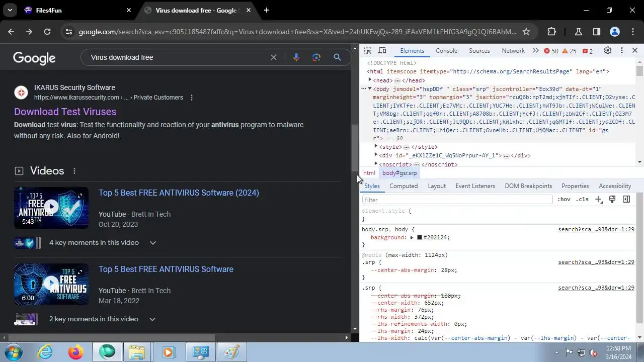The width and height of the screenshot is (644, 362).
Task: Select the body#gsr.srp breadcrumb
Action: click(399, 173)
